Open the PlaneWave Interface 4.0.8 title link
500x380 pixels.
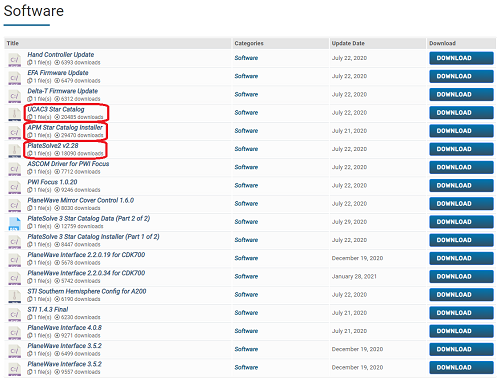(65, 327)
